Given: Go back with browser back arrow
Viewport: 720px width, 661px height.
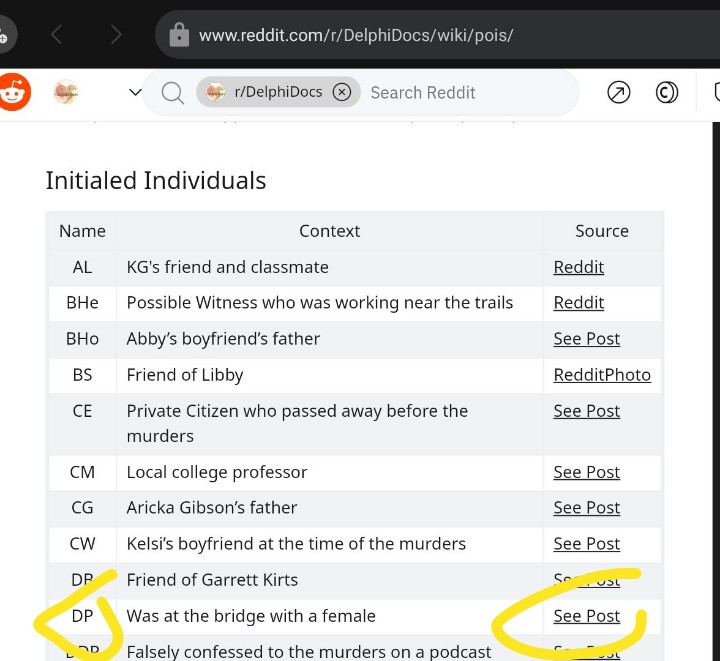Looking at the screenshot, I should [x=56, y=35].
